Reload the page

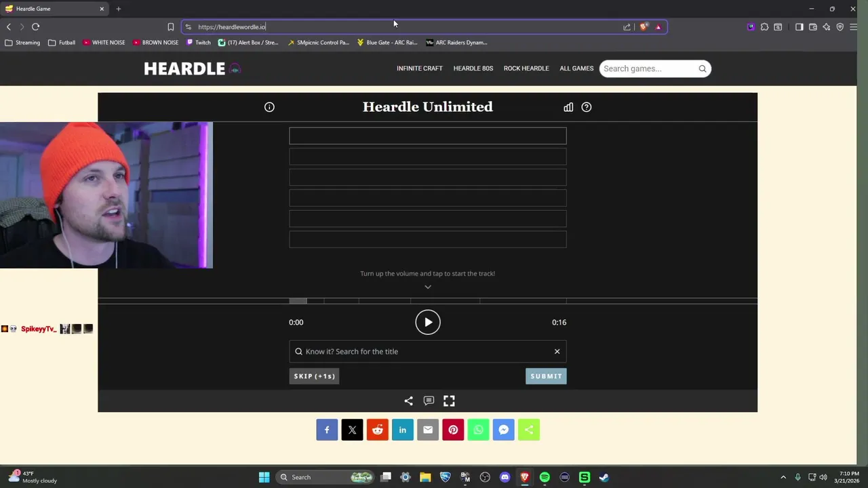35,27
